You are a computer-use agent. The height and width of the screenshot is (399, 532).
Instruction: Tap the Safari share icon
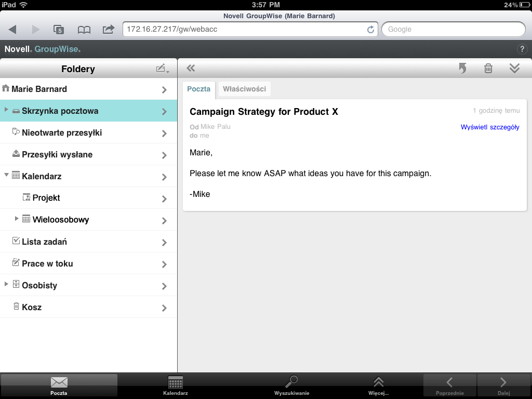coord(108,30)
